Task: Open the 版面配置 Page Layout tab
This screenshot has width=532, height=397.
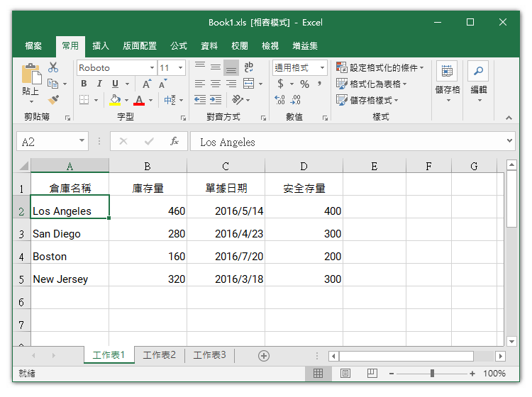Action: (x=140, y=46)
